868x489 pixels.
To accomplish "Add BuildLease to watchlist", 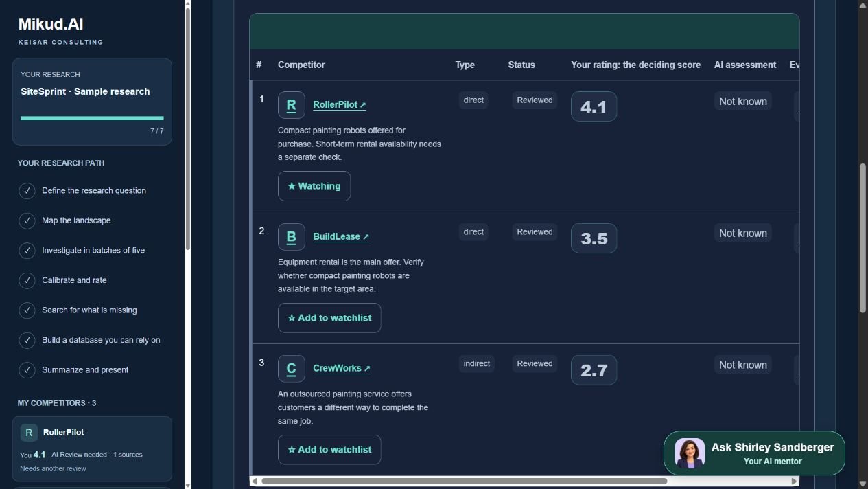I will pos(329,318).
